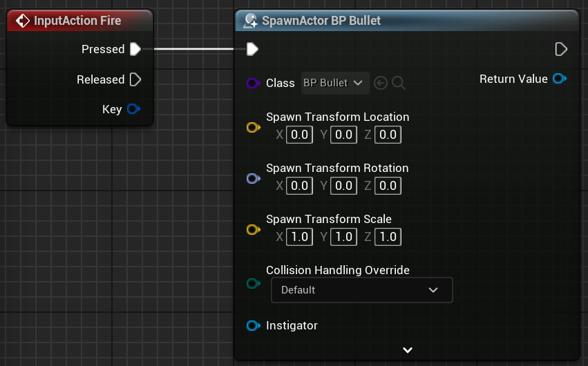Click the Key pin label

pyautogui.click(x=112, y=109)
